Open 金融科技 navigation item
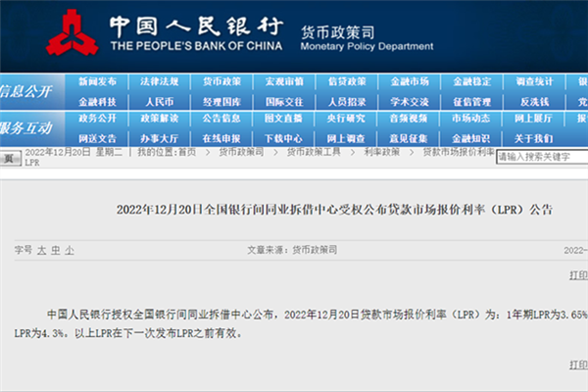This screenshot has width=588, height=392. click(x=97, y=102)
